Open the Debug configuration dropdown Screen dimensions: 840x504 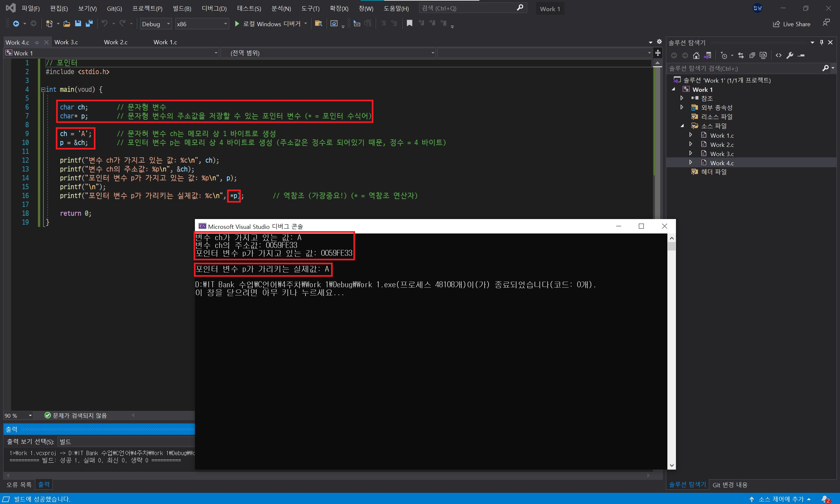(156, 24)
